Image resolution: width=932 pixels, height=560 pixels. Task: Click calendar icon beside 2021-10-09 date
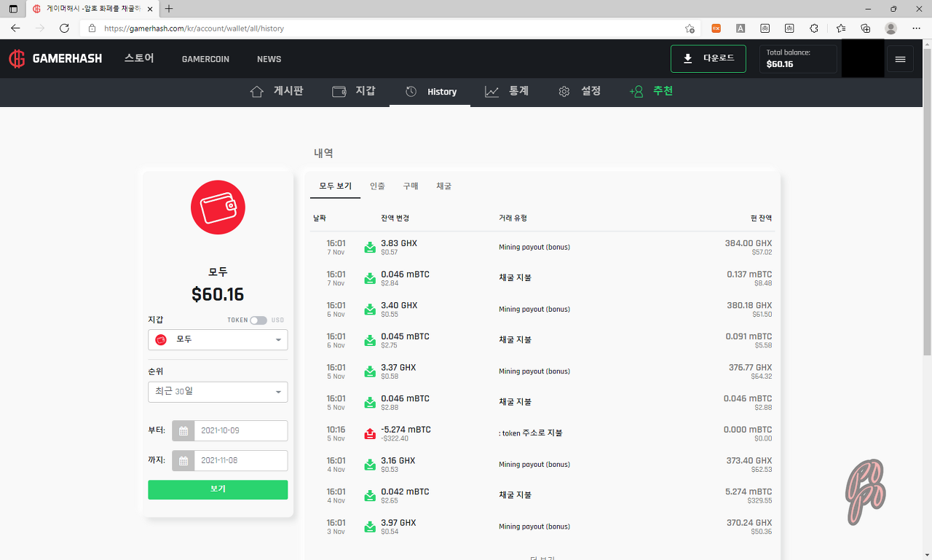click(183, 430)
